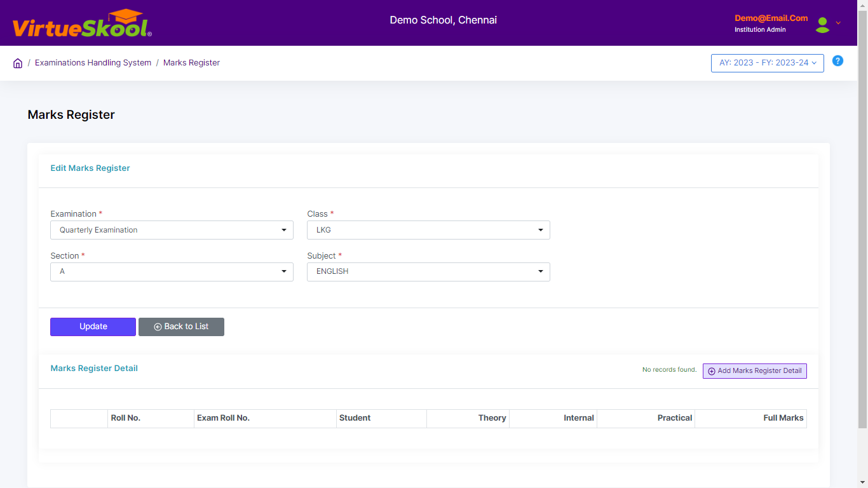
Task: Click the Update button
Action: tap(93, 327)
